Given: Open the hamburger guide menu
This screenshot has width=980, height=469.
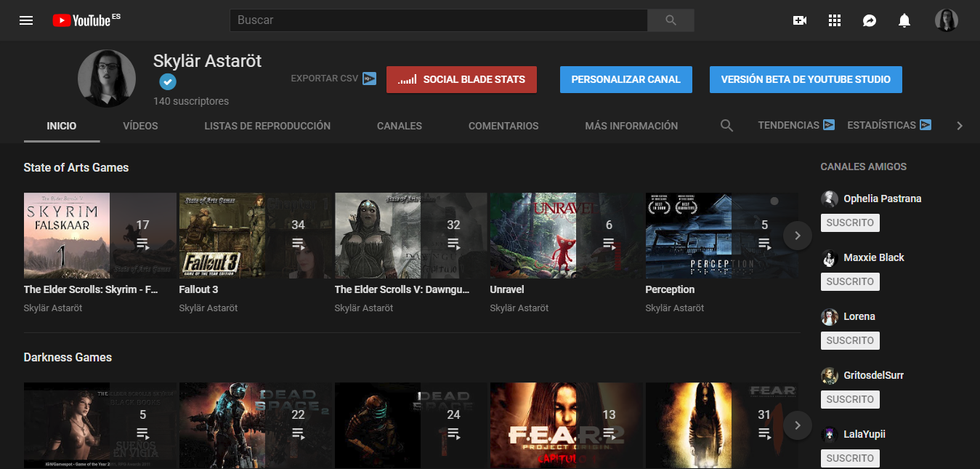Looking at the screenshot, I should (x=26, y=20).
